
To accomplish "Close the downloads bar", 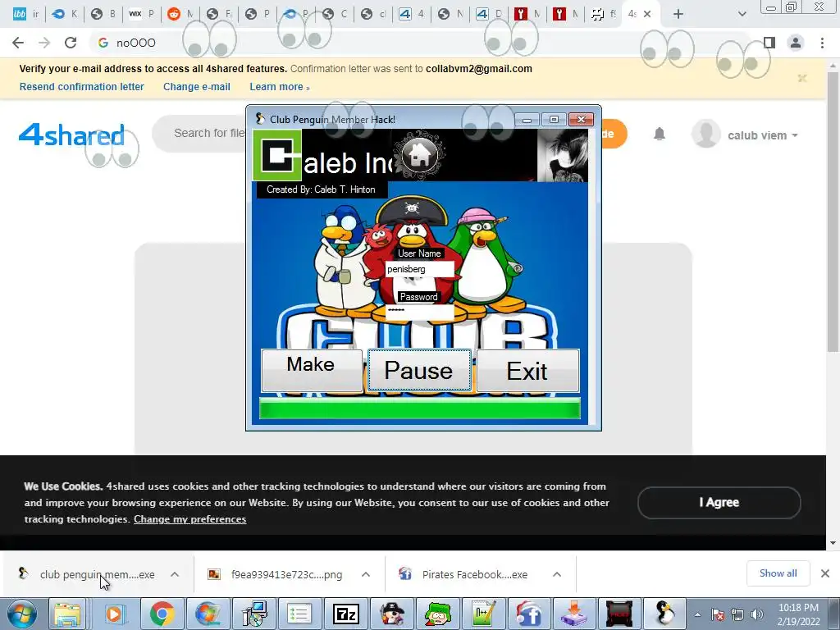I will (825, 573).
